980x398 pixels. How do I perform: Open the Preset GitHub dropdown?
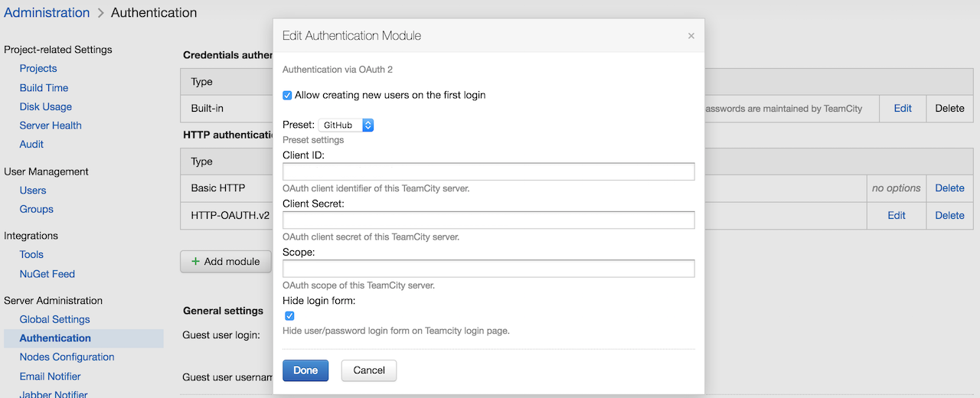(x=346, y=125)
